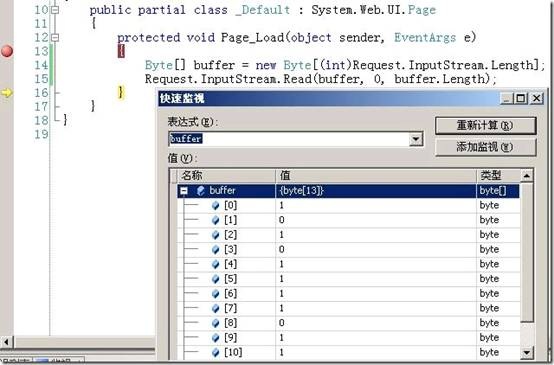Click the cube icon beside [4]

[216, 264]
